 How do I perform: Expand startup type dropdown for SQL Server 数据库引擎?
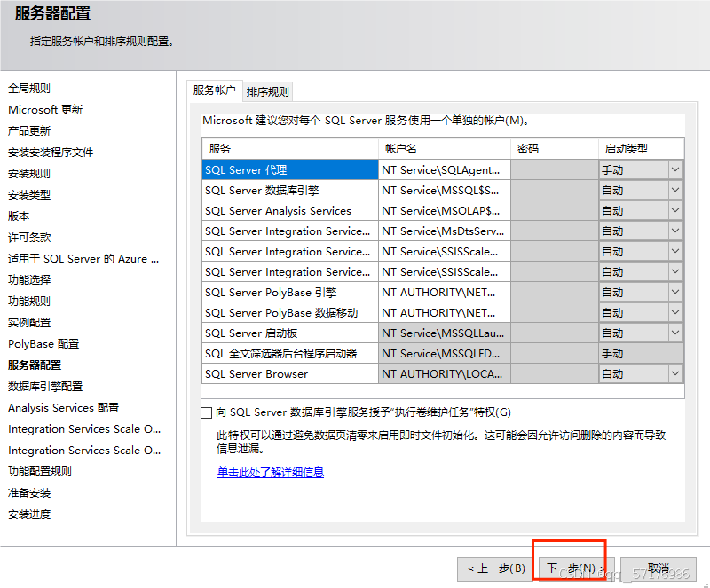click(675, 190)
